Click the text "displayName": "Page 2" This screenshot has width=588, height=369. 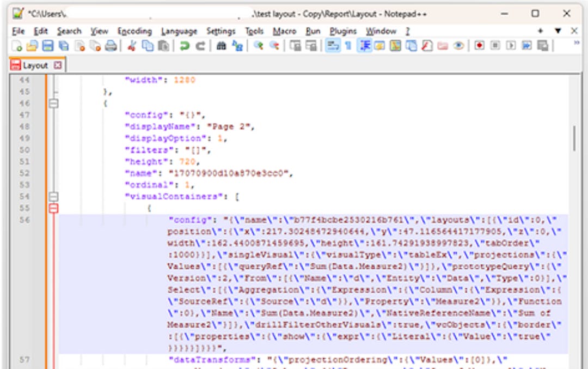pyautogui.click(x=189, y=127)
